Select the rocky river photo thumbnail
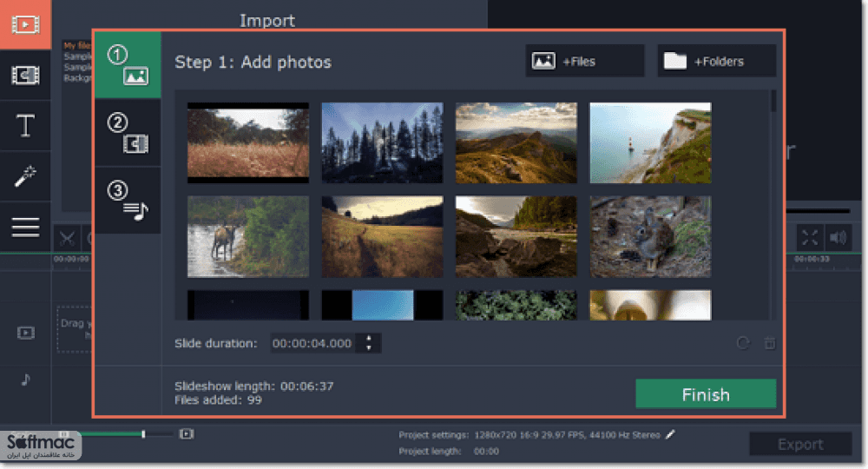The width and height of the screenshot is (868, 469). tap(516, 236)
